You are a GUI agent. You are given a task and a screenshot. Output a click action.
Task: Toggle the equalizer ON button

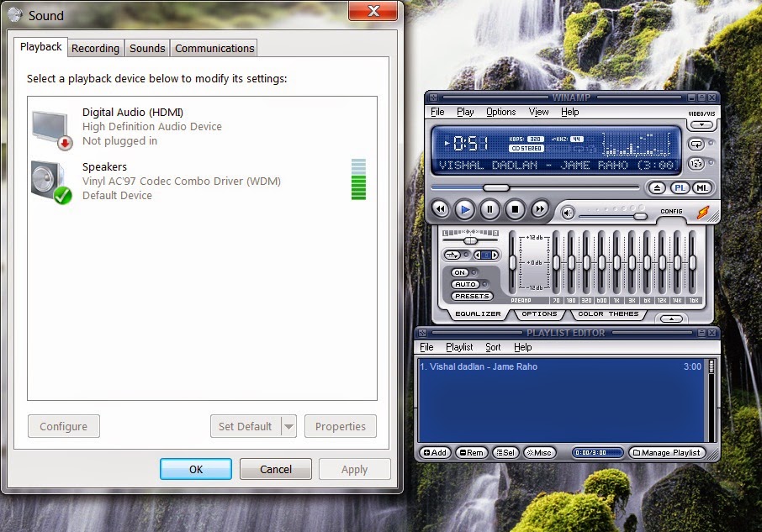(x=460, y=272)
